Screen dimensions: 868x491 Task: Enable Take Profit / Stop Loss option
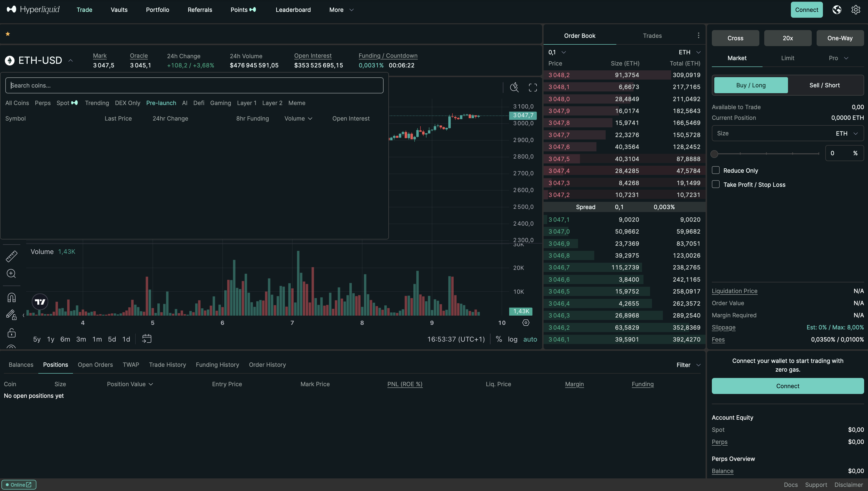[716, 184]
